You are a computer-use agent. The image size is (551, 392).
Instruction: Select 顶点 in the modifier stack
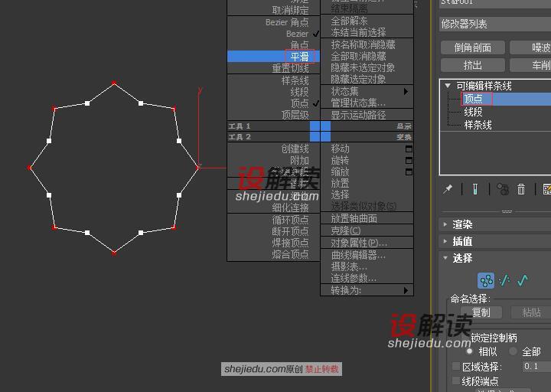tap(474, 99)
